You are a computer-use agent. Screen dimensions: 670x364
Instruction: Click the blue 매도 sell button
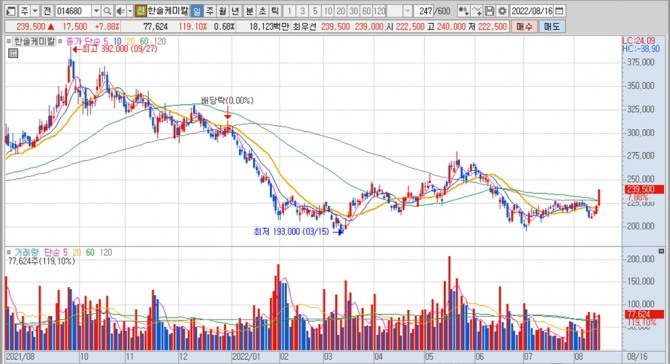tap(552, 26)
